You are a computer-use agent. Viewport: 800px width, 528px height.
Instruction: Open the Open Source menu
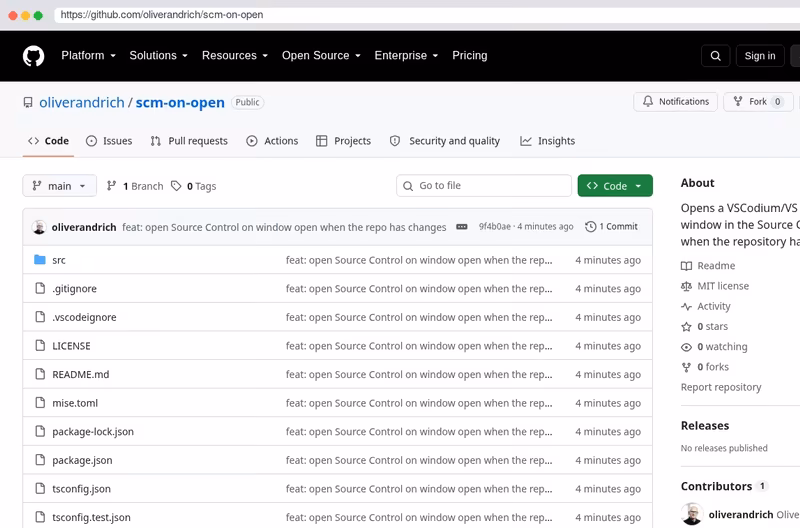click(321, 56)
